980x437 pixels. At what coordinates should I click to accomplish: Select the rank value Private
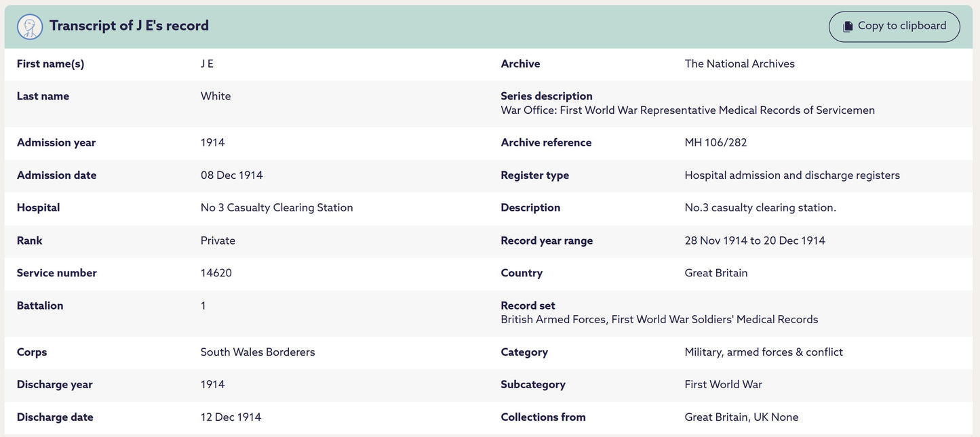coord(218,241)
